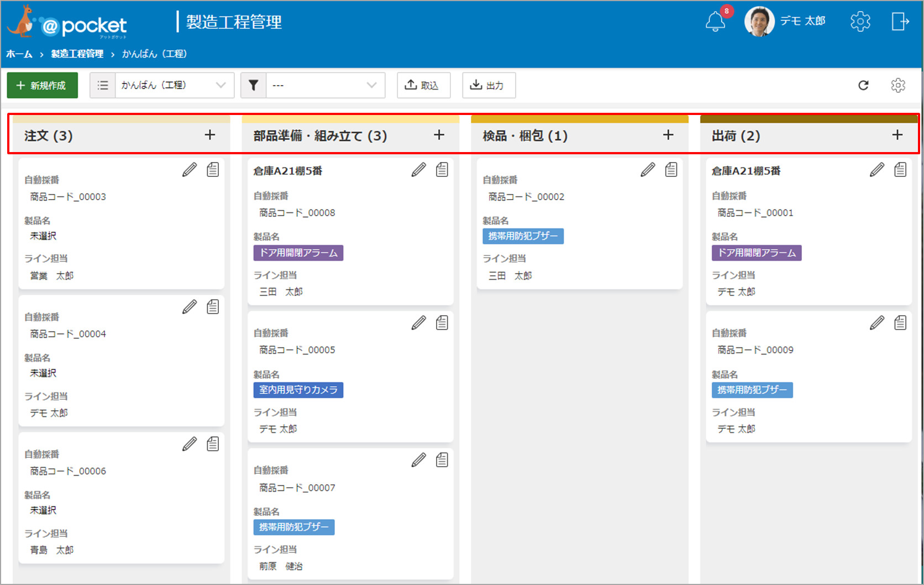
Task: Edit card 商品コード_00007 with pencil icon
Action: click(419, 460)
